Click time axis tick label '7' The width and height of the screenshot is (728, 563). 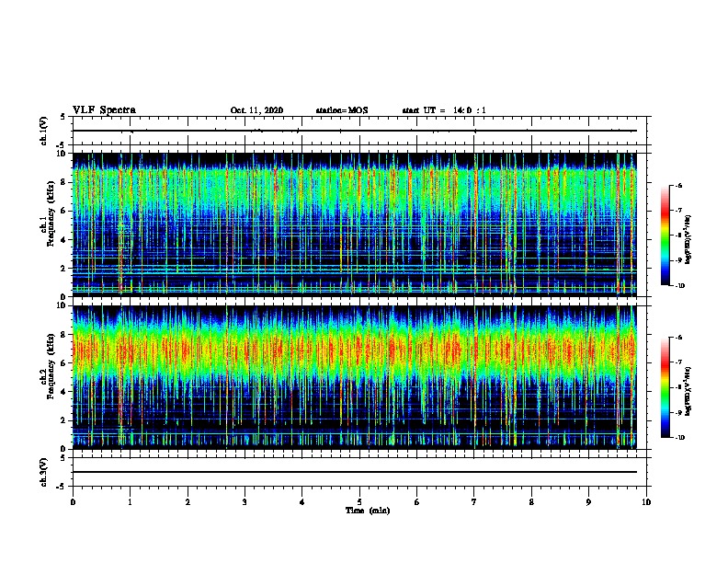point(474,501)
